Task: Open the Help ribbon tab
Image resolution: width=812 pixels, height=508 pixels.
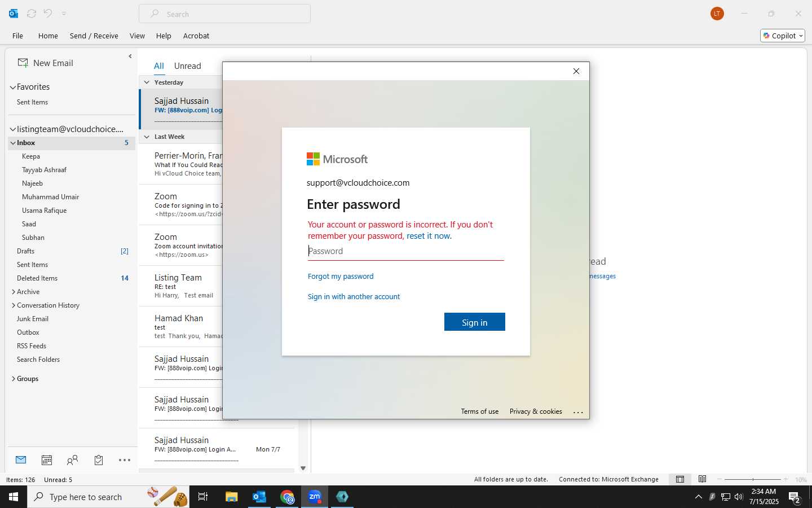Action: [x=164, y=36]
